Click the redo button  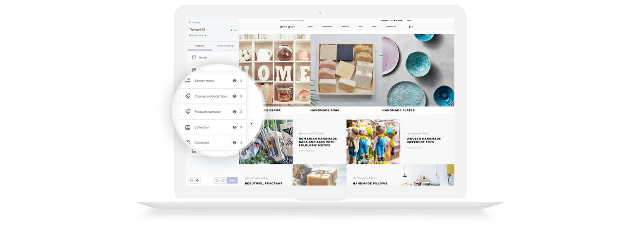click(x=223, y=180)
